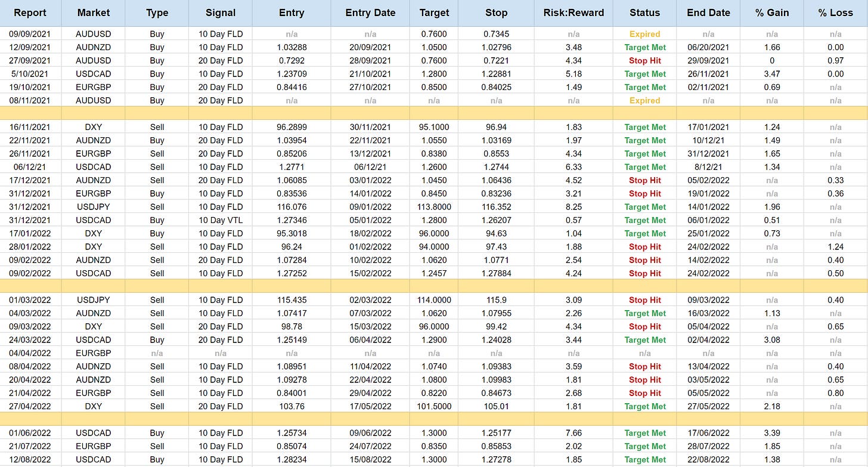The image size is (868, 467).
Task: Select the Target column header
Action: pos(434,13)
